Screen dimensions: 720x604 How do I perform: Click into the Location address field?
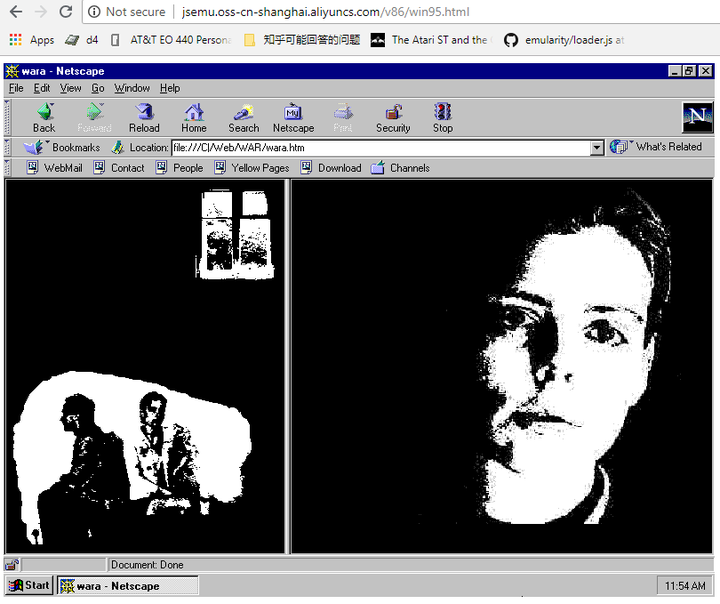tap(380, 147)
